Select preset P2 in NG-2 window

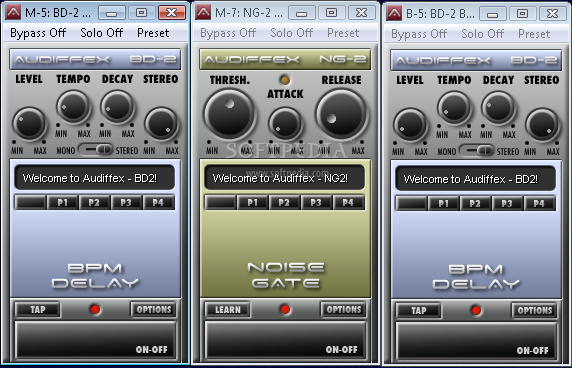tap(284, 202)
